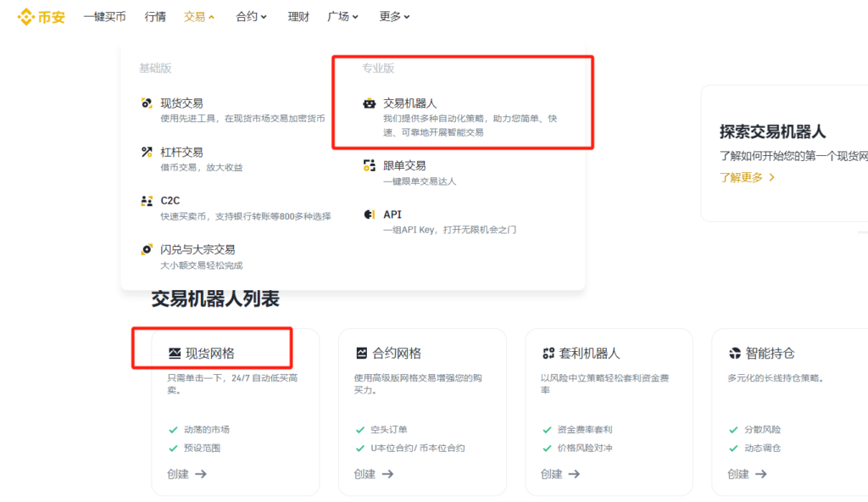
Task: Collapse the 交易 dropdown menu
Action: coord(199,16)
